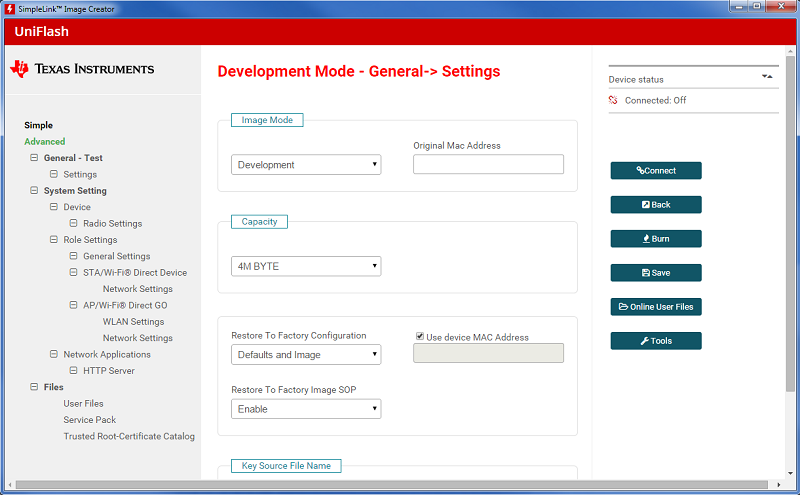Screen dimensions: 800x495
Task: Click the Texas Instruments logo icon
Action: tap(20, 69)
